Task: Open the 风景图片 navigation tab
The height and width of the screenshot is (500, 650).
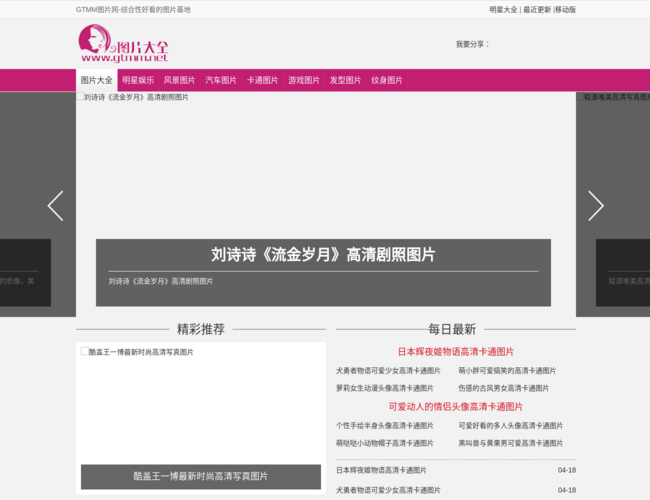Action: (179, 80)
